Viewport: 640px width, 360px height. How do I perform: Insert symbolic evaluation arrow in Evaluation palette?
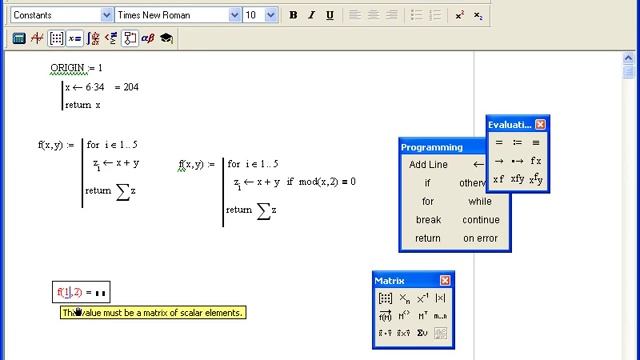pyautogui.click(x=499, y=161)
